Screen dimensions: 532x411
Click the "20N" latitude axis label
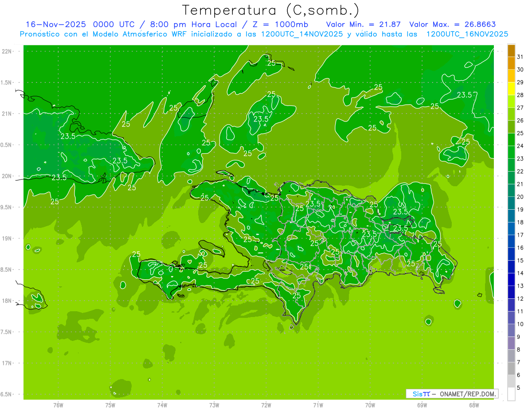click(x=7, y=176)
